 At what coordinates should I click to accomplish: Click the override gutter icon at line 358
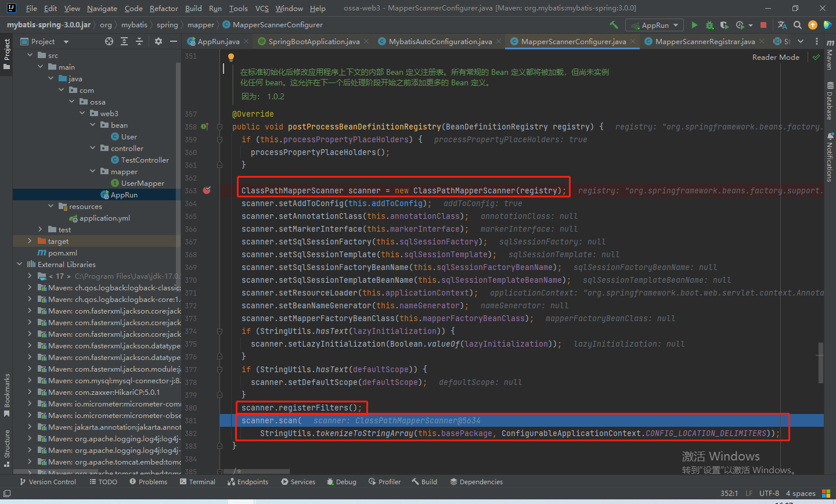pyautogui.click(x=204, y=126)
